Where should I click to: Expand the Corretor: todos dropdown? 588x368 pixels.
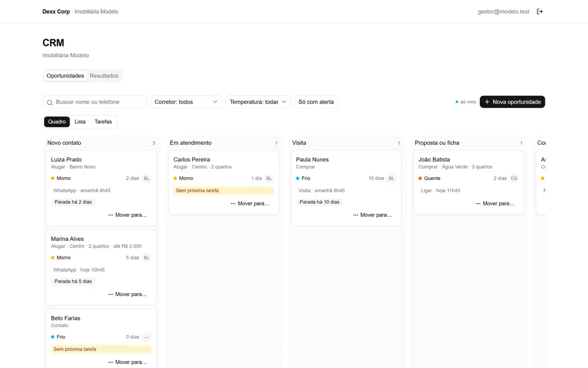click(x=186, y=102)
